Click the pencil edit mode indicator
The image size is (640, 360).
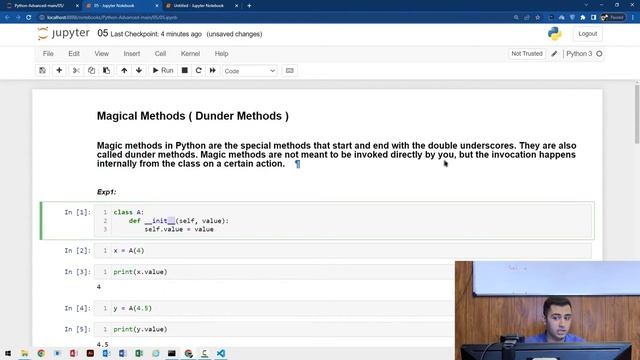pyautogui.click(x=554, y=54)
